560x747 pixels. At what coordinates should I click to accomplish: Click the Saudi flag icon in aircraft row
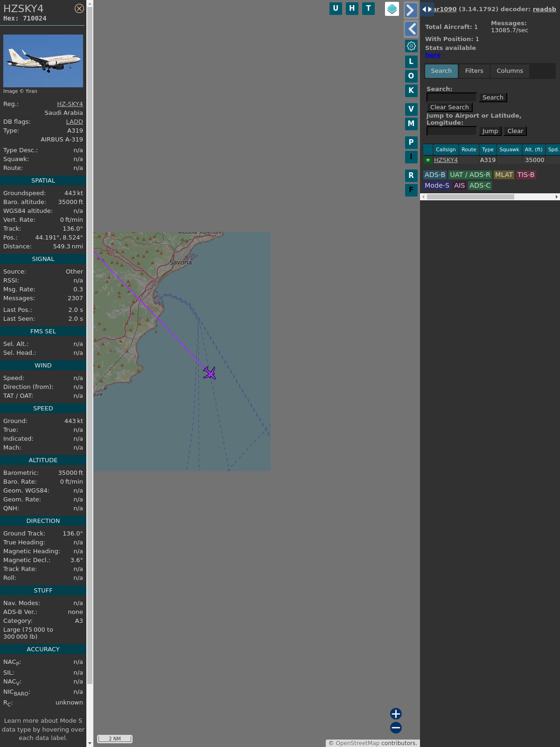428,160
